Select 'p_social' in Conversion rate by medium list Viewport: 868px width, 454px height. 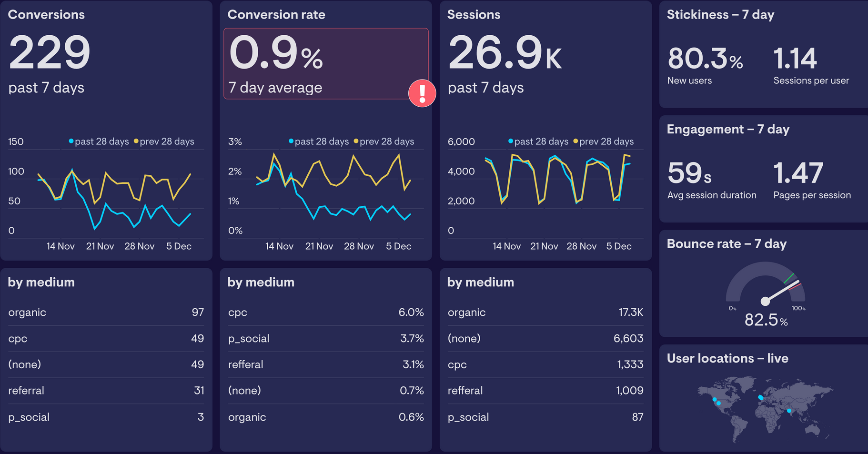249,338
